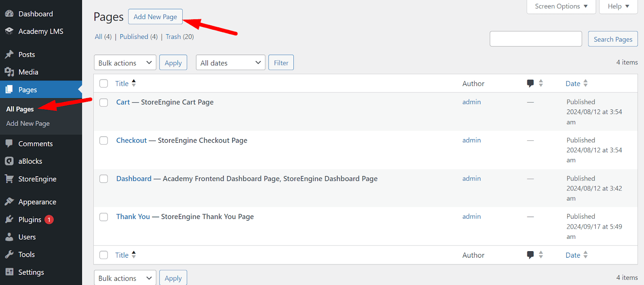The image size is (644, 285).
Task: Toggle the select-all checkbox in table header
Action: coord(104,84)
